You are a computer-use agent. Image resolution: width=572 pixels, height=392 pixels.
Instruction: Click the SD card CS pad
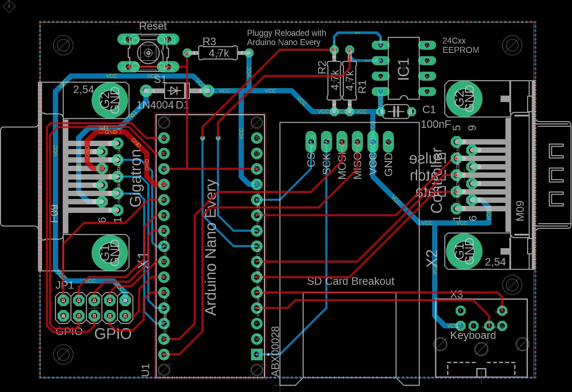click(311, 141)
